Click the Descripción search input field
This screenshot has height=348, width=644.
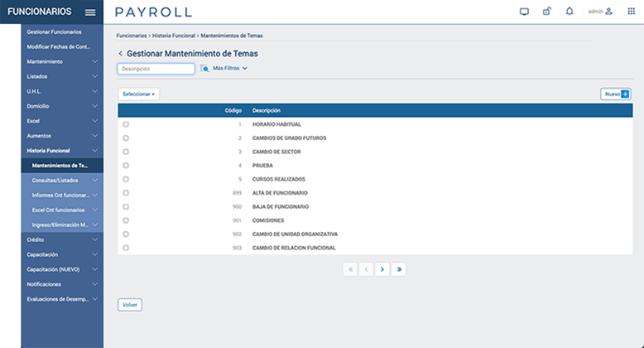click(x=156, y=69)
